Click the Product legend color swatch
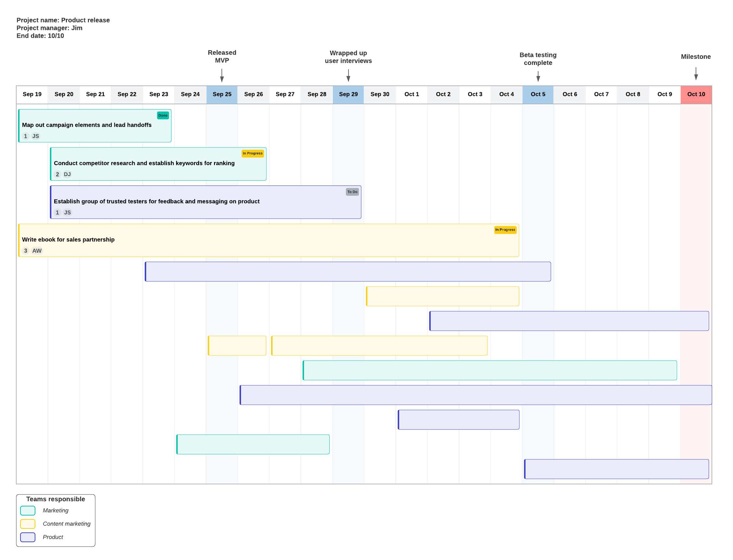 [x=28, y=537]
